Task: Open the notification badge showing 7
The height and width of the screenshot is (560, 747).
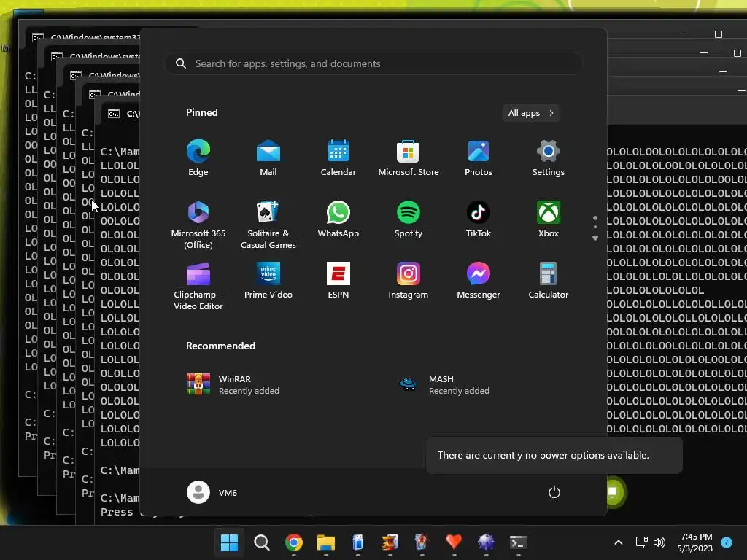Action: click(x=727, y=542)
